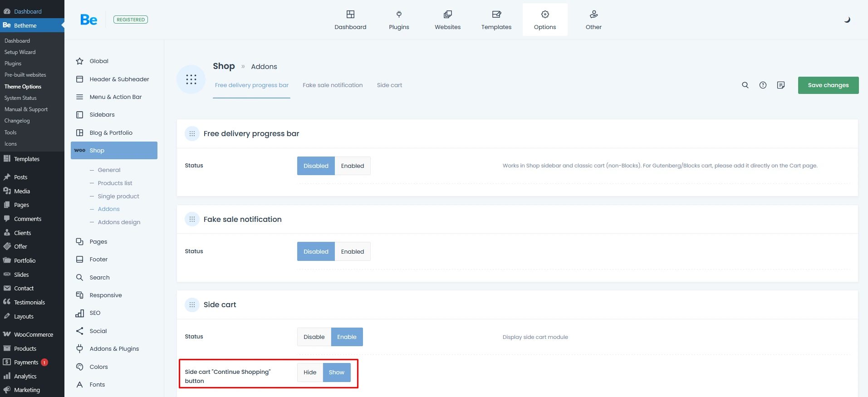This screenshot has width=868, height=397.
Task: Click the SEO chart icon
Action: point(80,313)
